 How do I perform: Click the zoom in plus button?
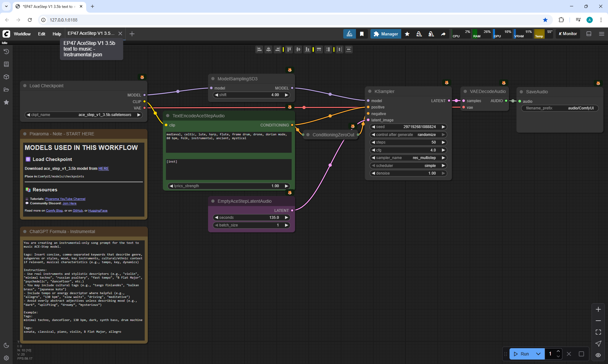pyautogui.click(x=598, y=309)
